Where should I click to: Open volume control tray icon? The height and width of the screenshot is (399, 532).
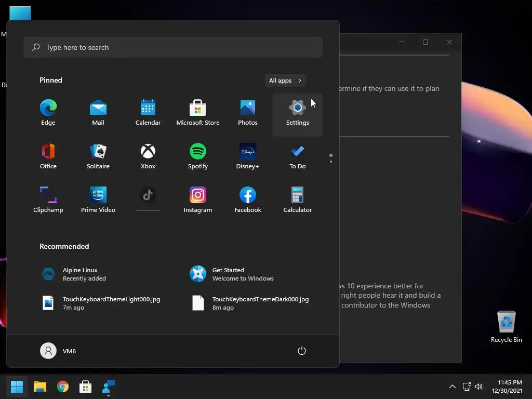[x=478, y=387]
